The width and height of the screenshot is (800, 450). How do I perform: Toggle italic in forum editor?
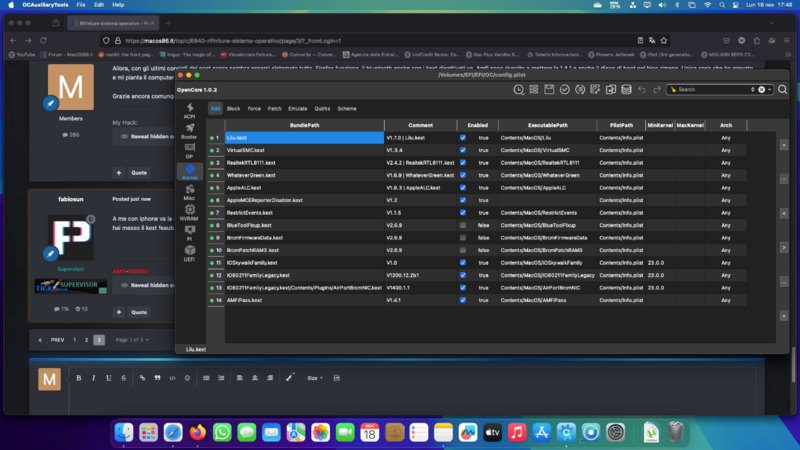pos(93,378)
